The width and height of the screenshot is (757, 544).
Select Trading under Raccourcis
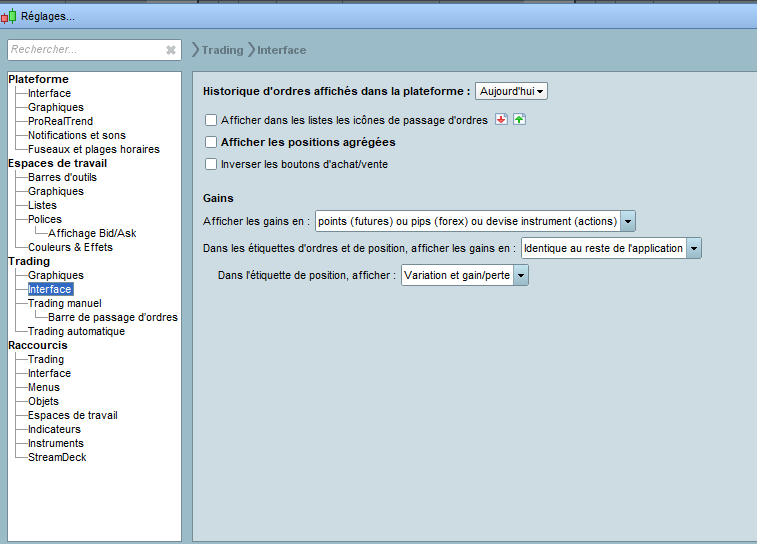tap(46, 359)
